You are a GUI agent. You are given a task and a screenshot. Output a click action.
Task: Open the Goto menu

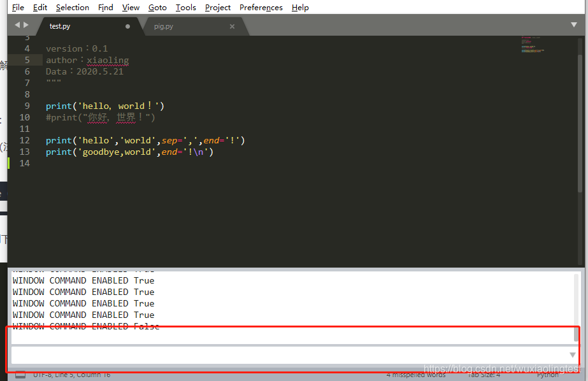tap(157, 8)
